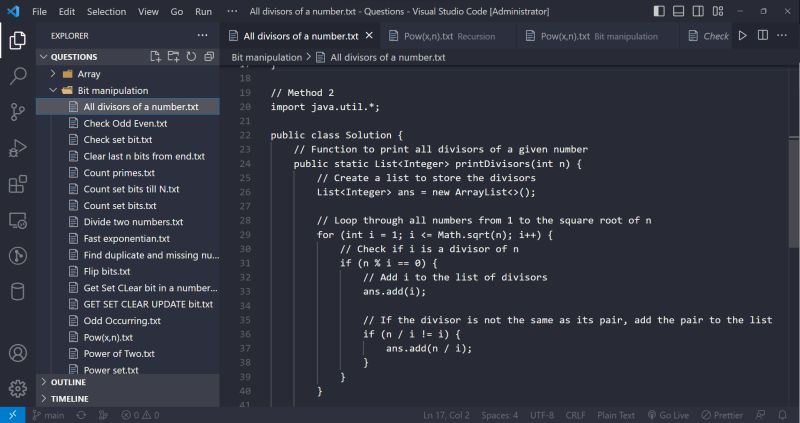The width and height of the screenshot is (800, 423).
Task: Switch to Pow(x,n).txt Bit manipulation tab
Action: click(598, 36)
